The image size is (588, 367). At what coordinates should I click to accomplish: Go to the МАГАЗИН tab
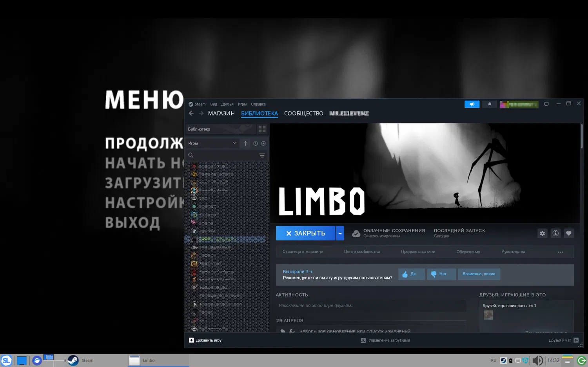(221, 114)
